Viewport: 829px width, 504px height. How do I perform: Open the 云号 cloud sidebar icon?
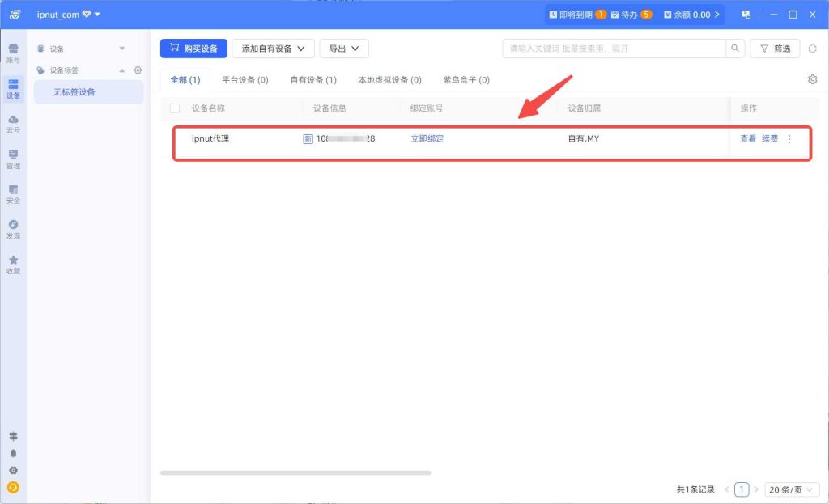point(13,124)
